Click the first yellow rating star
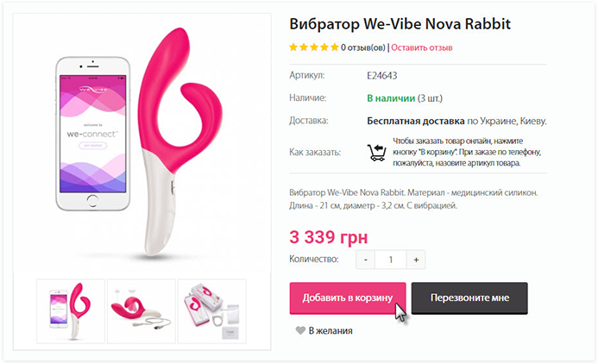The image size is (598, 364). [293, 47]
